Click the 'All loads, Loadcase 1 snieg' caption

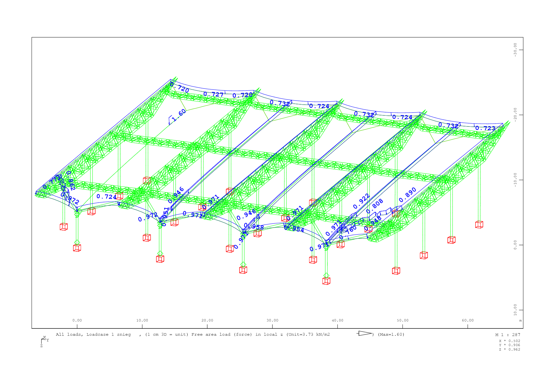(93, 334)
